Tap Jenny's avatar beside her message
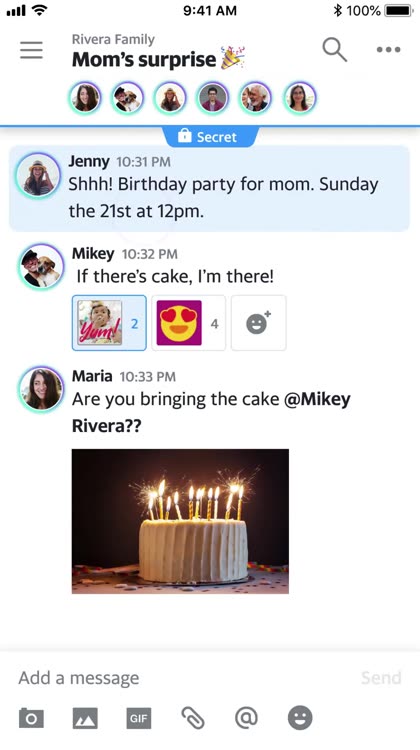 tap(38, 176)
